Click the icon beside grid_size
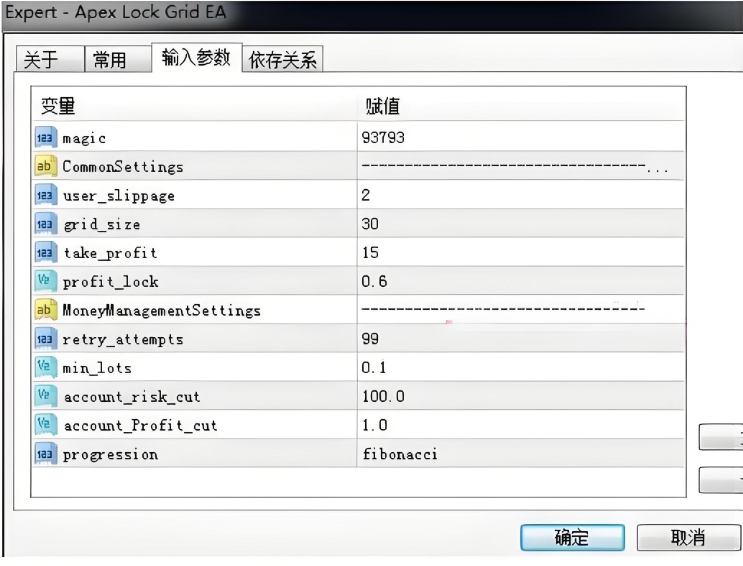The height and width of the screenshot is (566, 743). 46,224
